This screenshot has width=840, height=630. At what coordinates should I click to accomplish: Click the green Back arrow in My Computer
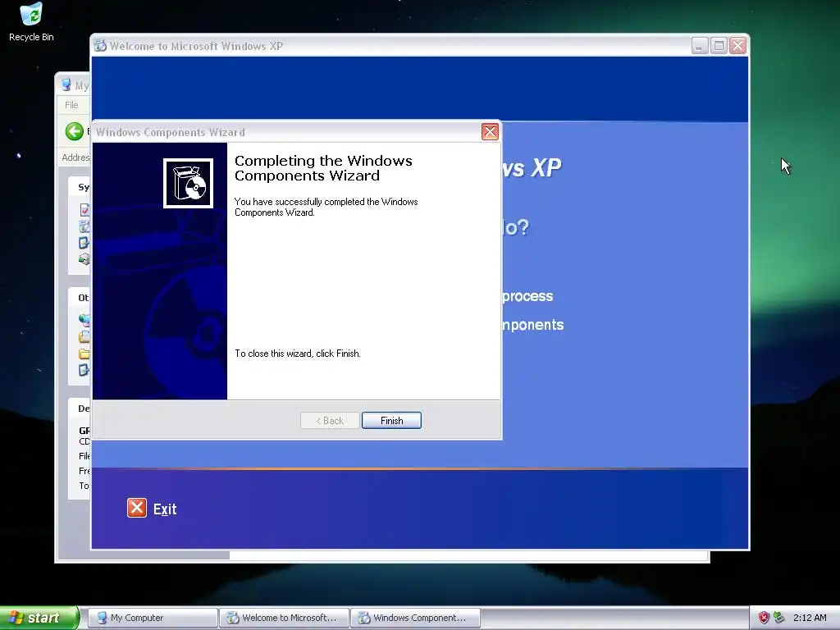click(75, 131)
